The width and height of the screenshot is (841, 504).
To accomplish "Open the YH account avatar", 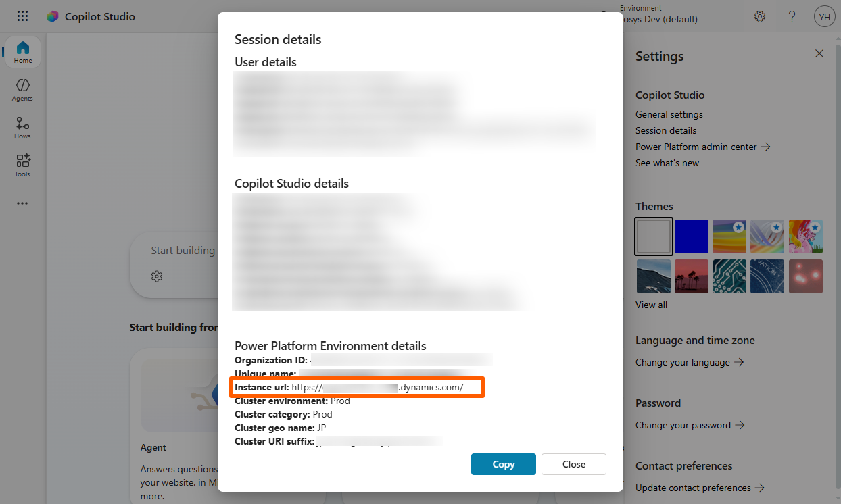I will point(824,16).
